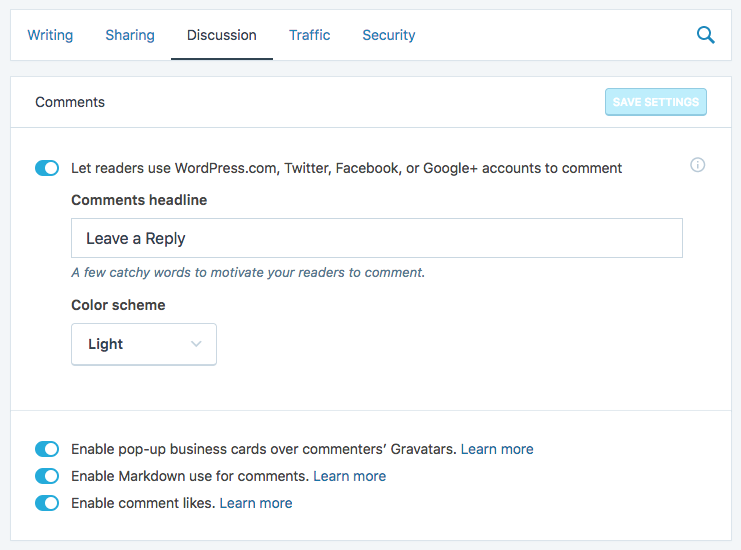Turn off Markdown use for comments
This screenshot has height=550, width=741.
pyautogui.click(x=47, y=476)
